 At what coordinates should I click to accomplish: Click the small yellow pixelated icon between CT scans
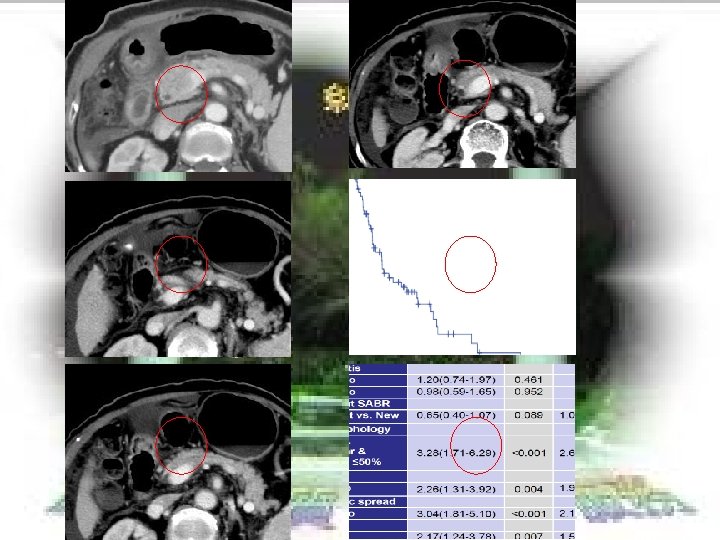pyautogui.click(x=336, y=97)
